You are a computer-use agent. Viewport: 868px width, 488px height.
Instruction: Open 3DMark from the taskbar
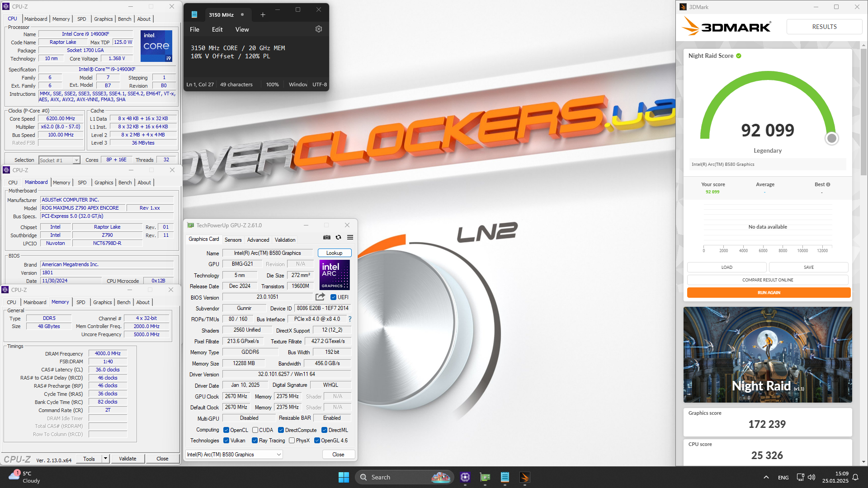tap(525, 477)
